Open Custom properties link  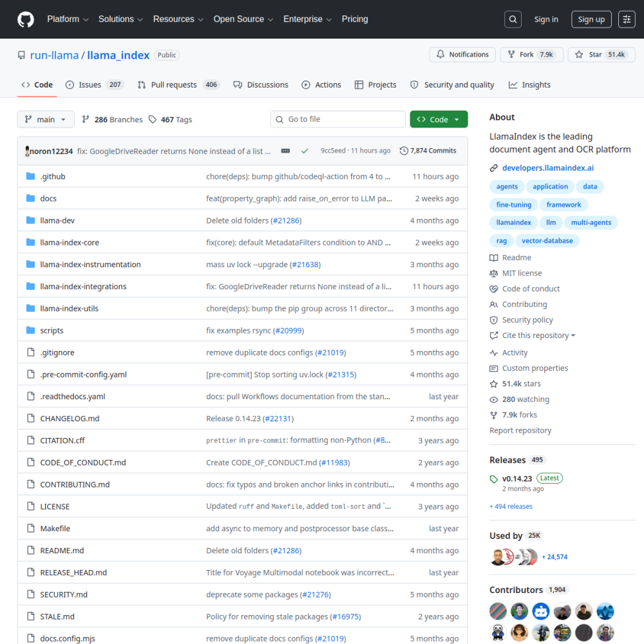529,368
